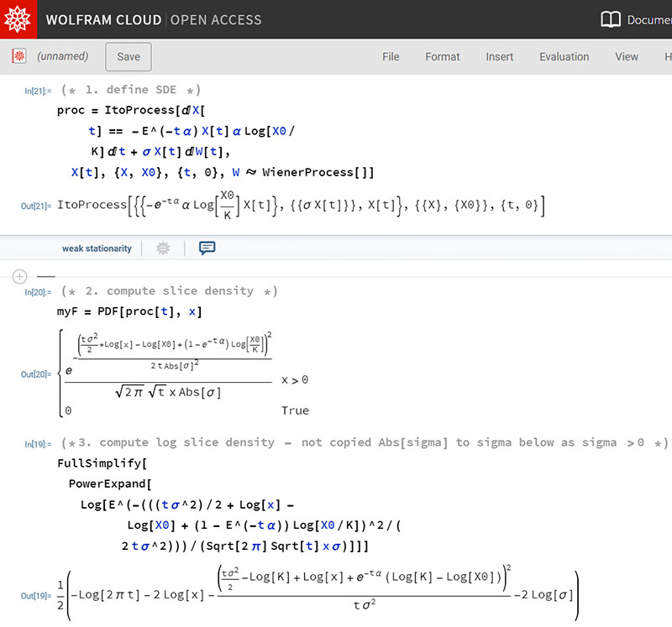The width and height of the screenshot is (672, 627).
Task: Click the gear icon in the suggestions bar
Action: [163, 248]
